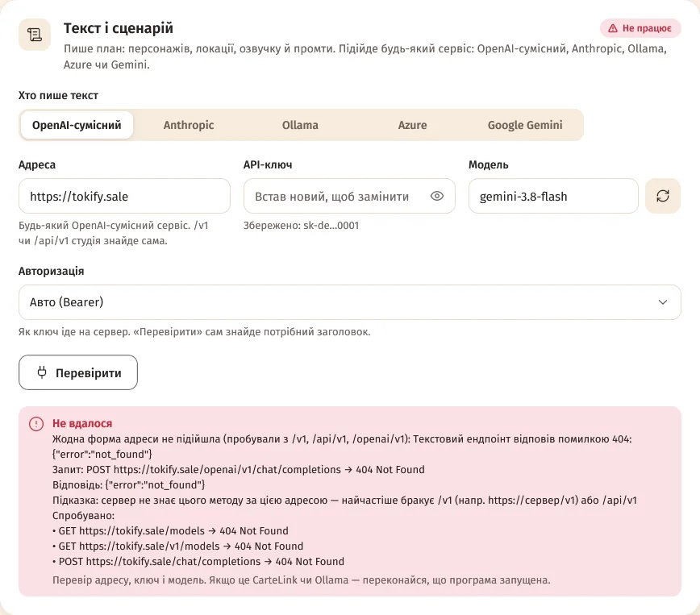This screenshot has width=700, height=615.
Task: Click the script scroll icon beside Текст і сценарій
Action: [x=35, y=35]
